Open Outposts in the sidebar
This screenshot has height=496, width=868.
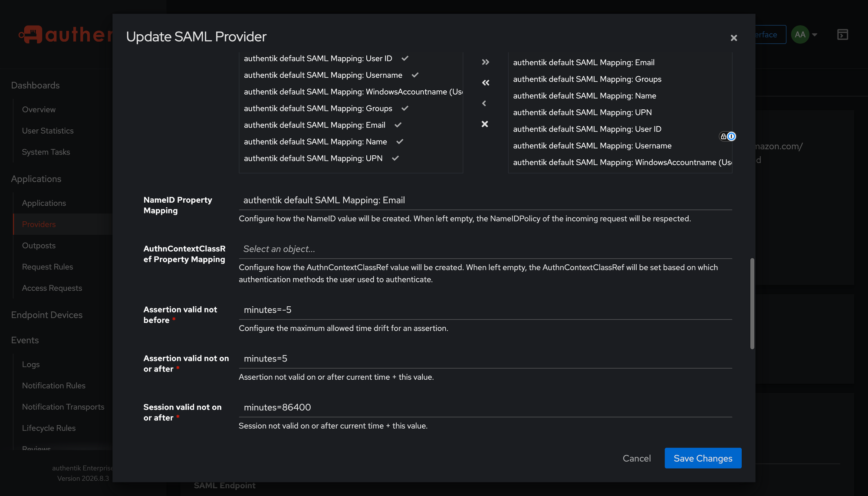click(39, 246)
